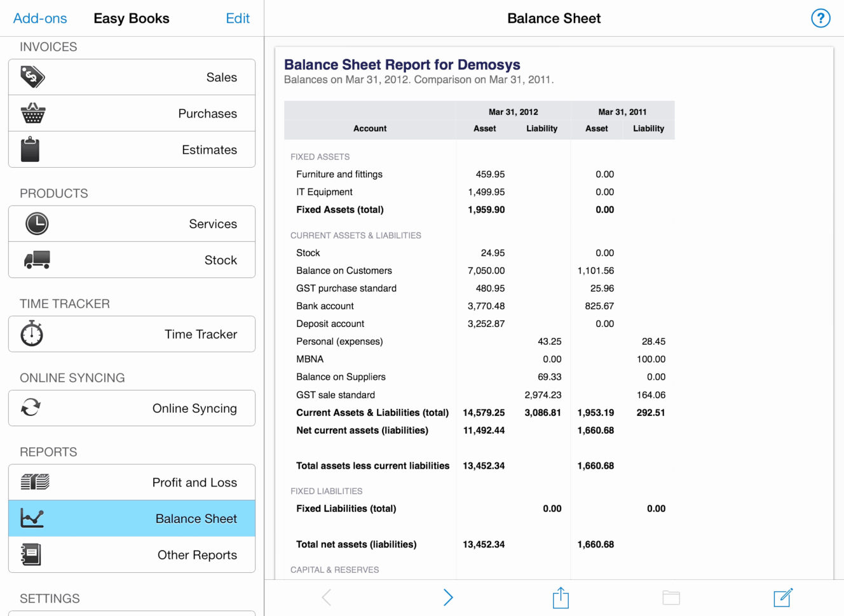844x616 pixels.
Task: Select the Furniture and fittings account row
Action: pyautogui.click(x=339, y=174)
